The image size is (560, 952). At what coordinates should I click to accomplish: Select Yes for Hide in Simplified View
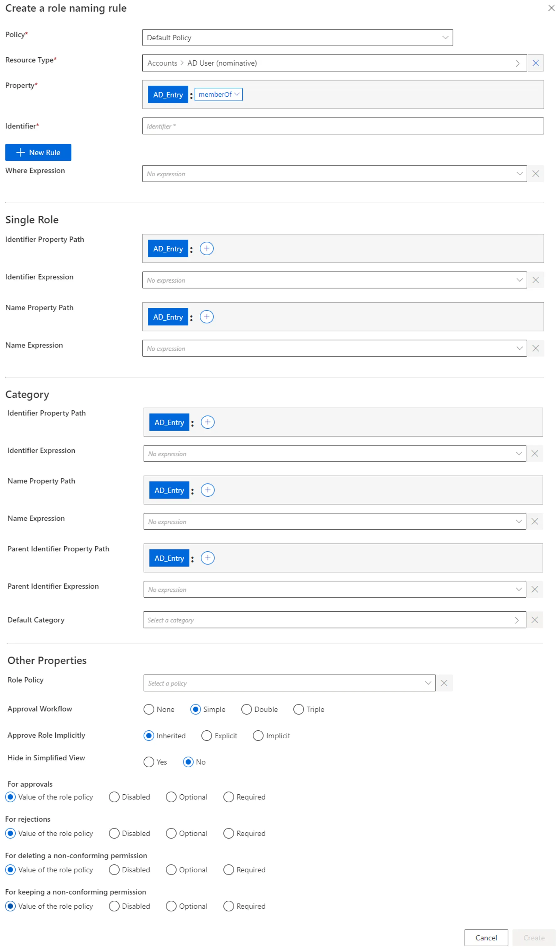[149, 762]
